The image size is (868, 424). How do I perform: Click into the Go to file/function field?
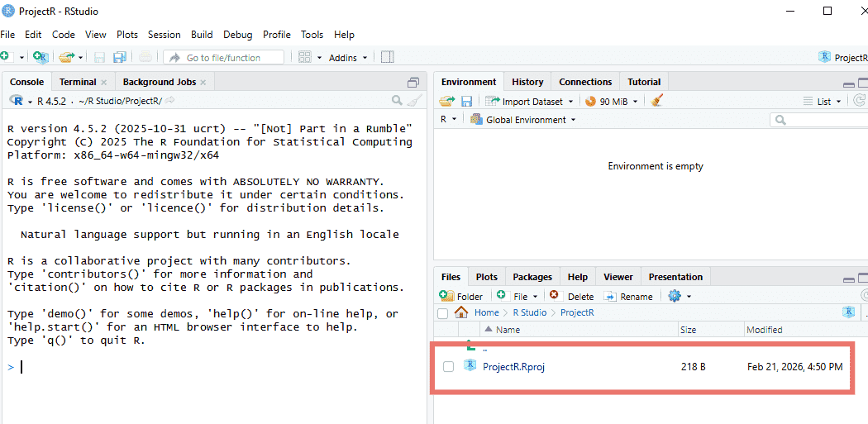[224, 58]
